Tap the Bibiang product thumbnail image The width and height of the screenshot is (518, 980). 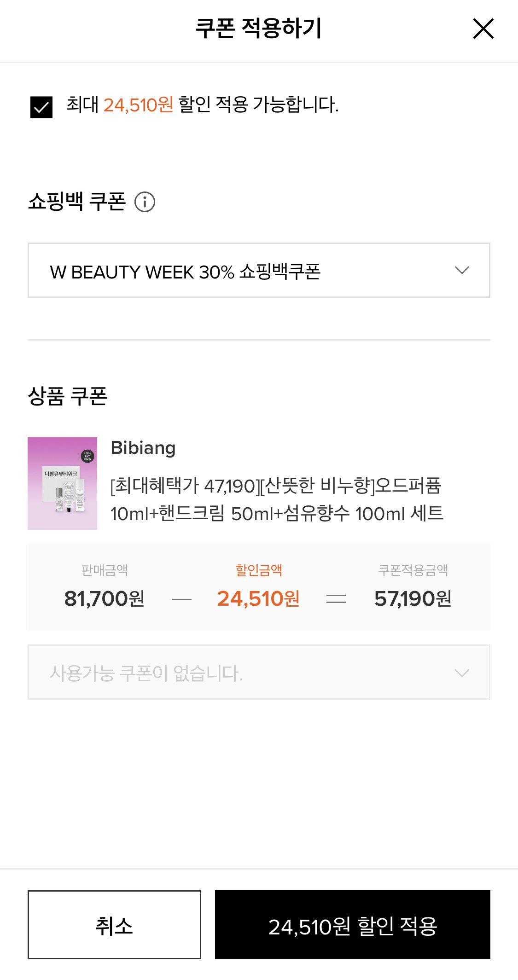62,483
